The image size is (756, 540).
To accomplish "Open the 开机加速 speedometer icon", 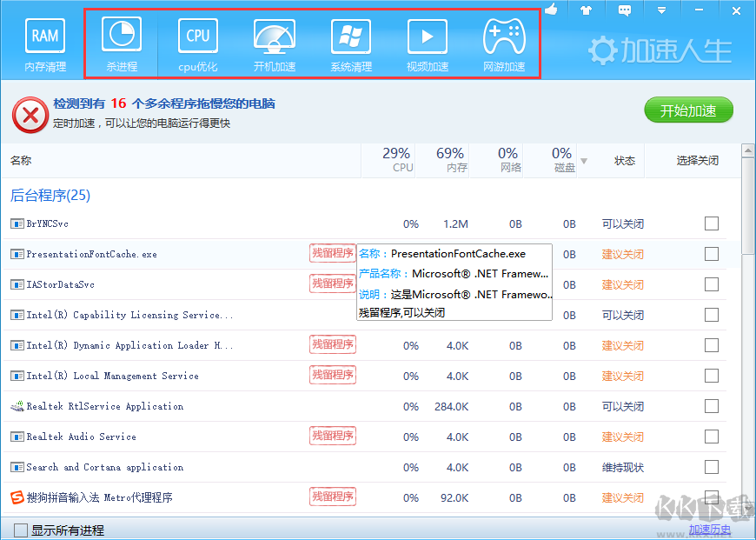I will click(x=275, y=44).
